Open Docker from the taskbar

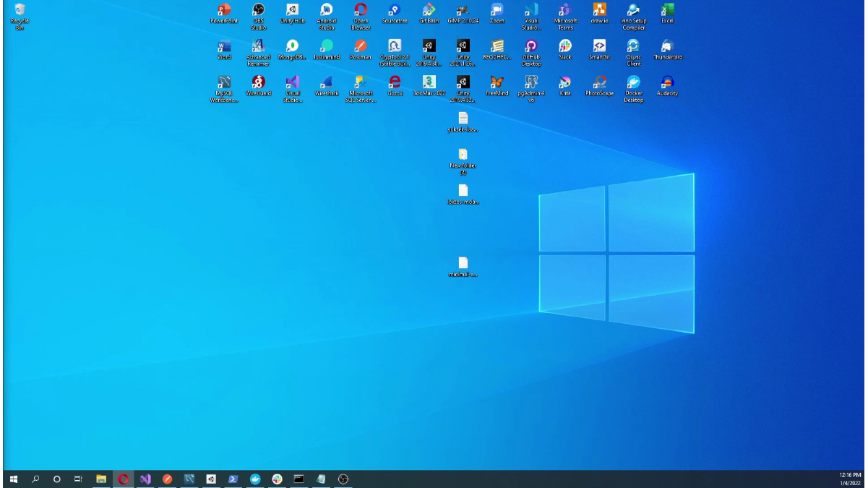pyautogui.click(x=255, y=479)
